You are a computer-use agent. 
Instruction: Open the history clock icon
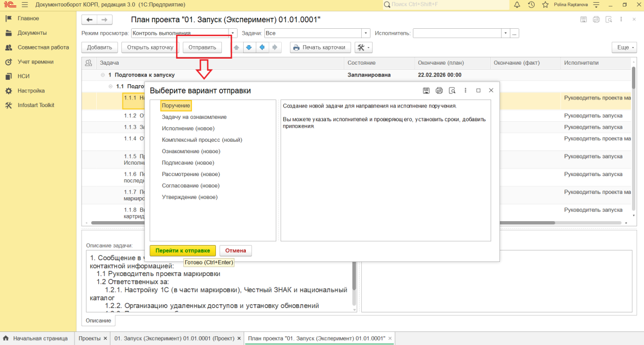(531, 4)
